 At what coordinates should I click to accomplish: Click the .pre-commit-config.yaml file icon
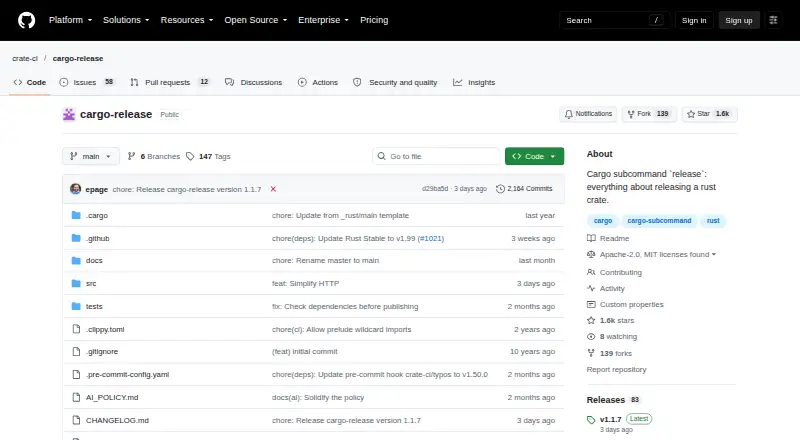click(76, 375)
